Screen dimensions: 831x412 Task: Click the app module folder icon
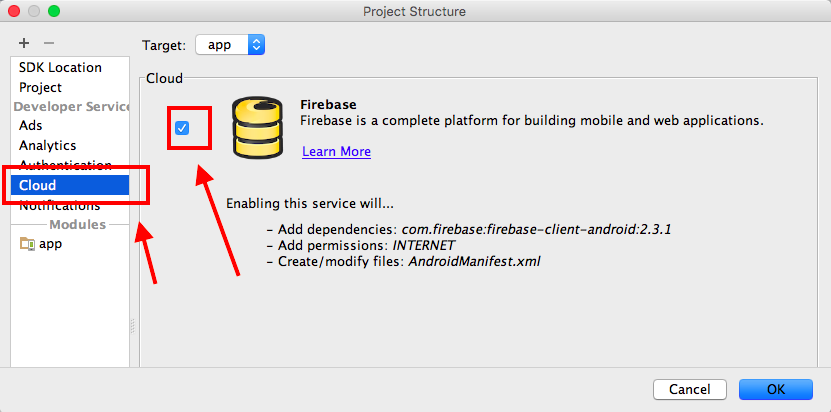click(x=27, y=244)
